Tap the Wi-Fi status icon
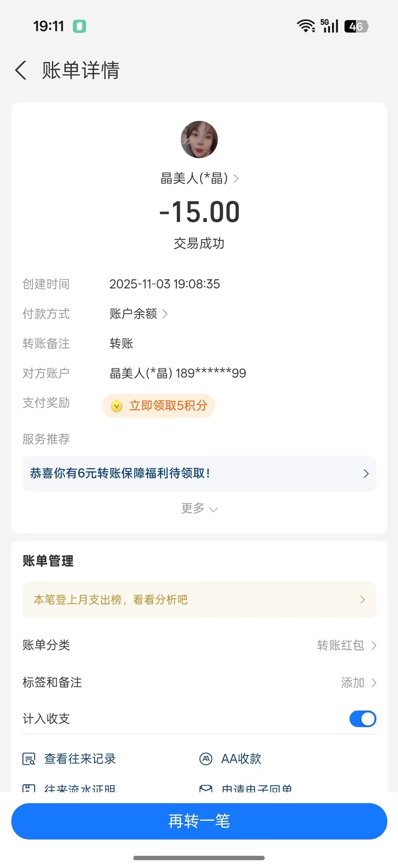This screenshot has width=398, height=868. click(306, 26)
